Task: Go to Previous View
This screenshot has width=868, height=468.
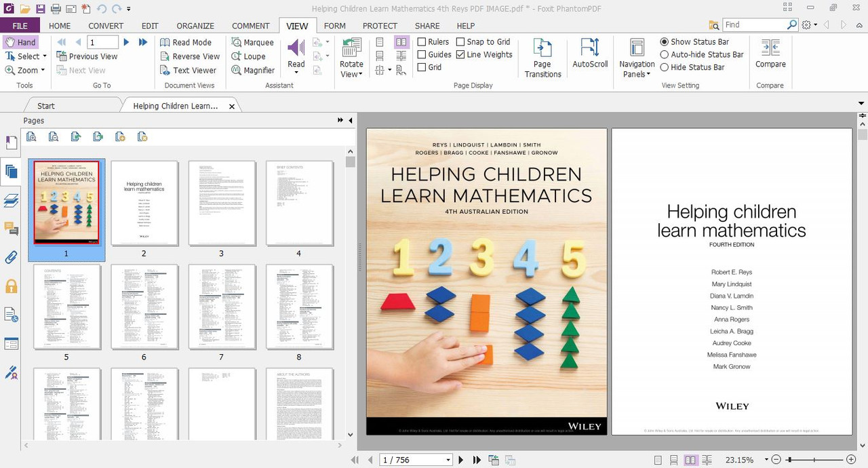Action: (x=87, y=56)
